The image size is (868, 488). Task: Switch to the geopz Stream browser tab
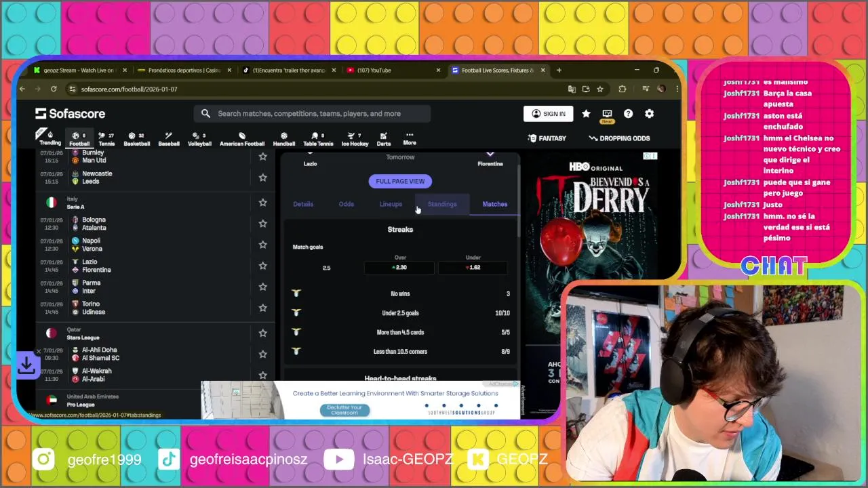pyautogui.click(x=79, y=70)
